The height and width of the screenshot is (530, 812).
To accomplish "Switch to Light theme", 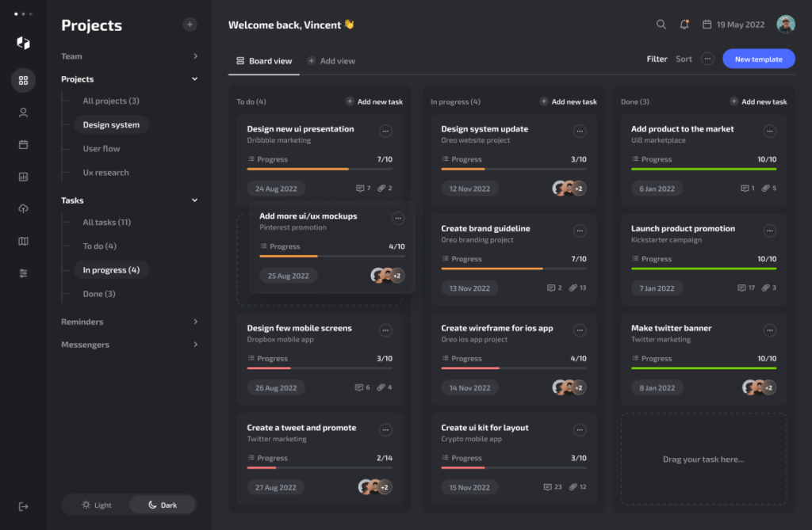I will pos(95,505).
